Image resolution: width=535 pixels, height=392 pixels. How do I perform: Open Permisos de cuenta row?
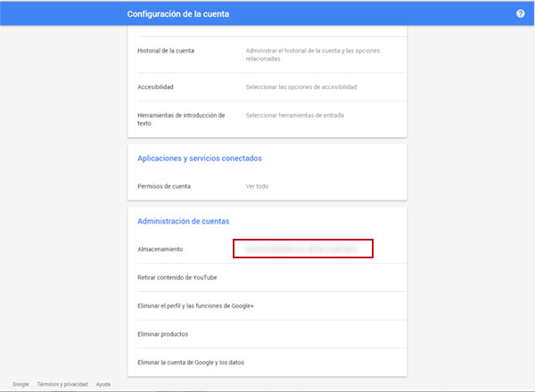[x=165, y=186]
